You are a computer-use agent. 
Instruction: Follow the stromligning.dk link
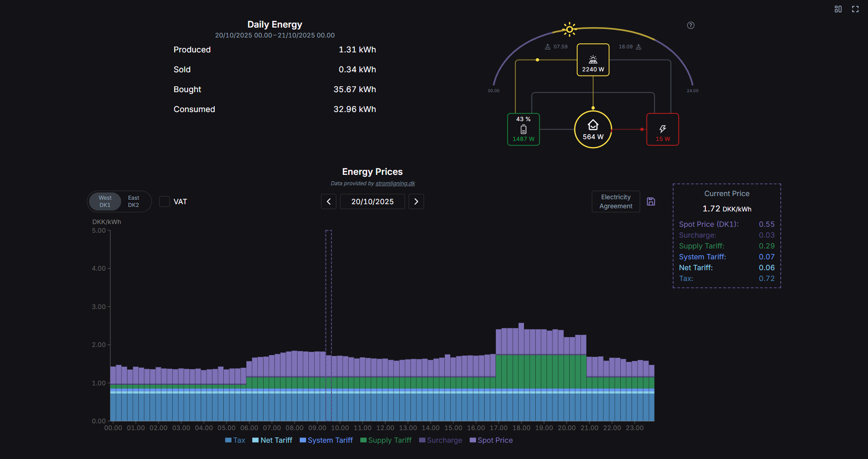(395, 183)
